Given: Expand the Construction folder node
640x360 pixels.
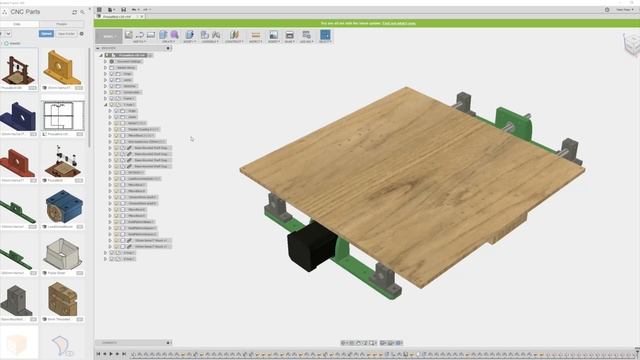Looking at the screenshot, I should (x=105, y=92).
